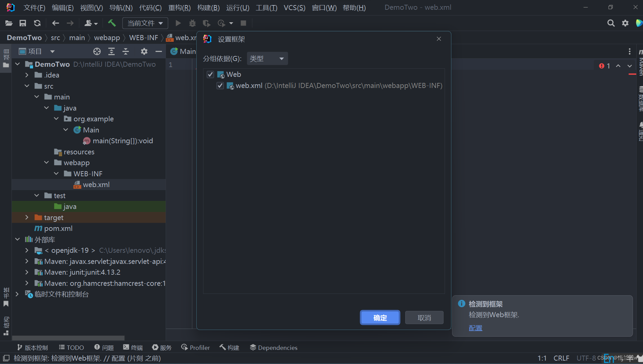
Task: Click Expand All in project panel
Action: pyautogui.click(x=111, y=51)
